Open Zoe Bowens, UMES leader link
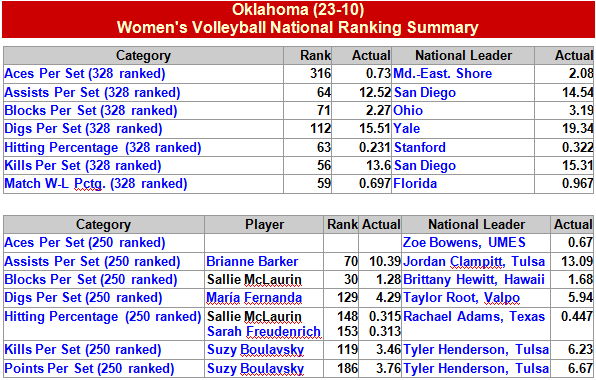Viewport: 596px width, 380px height. (x=464, y=242)
